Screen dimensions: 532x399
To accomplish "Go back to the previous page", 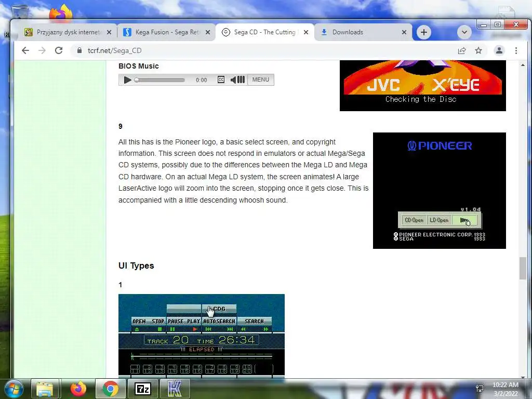I will 25,50.
